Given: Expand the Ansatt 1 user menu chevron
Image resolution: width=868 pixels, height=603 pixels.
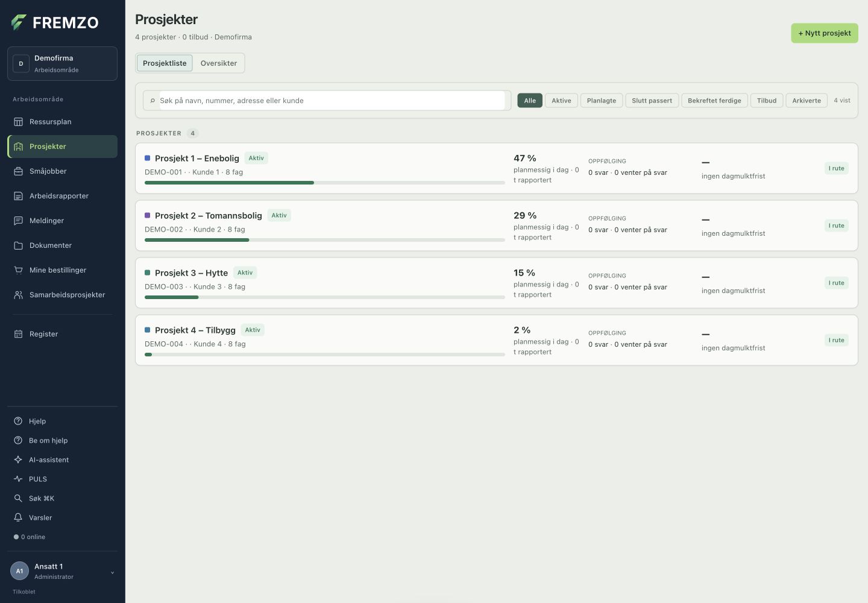Looking at the screenshot, I should (x=112, y=572).
